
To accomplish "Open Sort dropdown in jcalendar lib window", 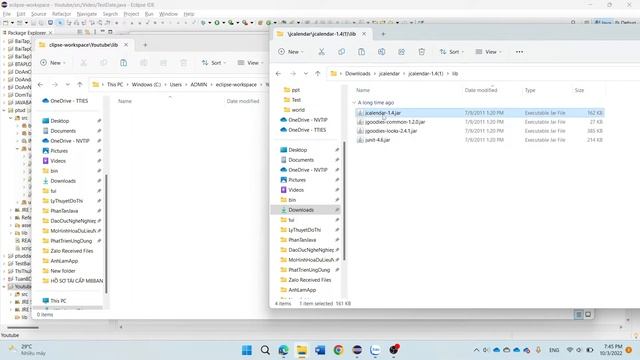I will pos(451,52).
